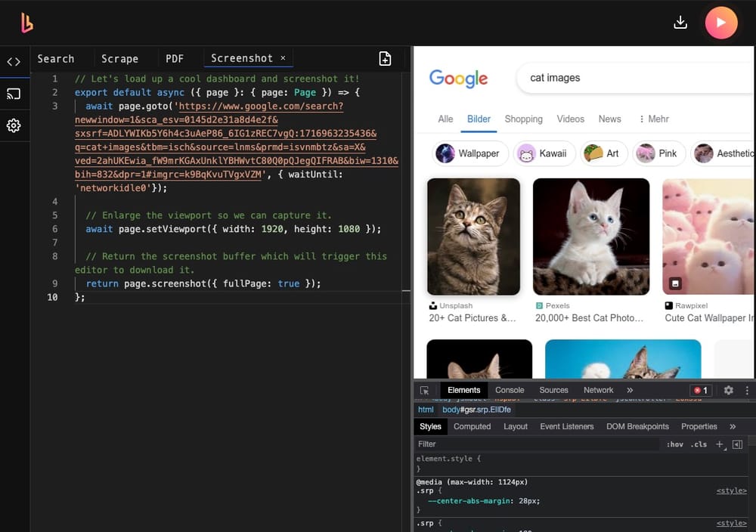This screenshot has height=532, width=756.
Task: Run the script with the pink play button
Action: pos(721,23)
